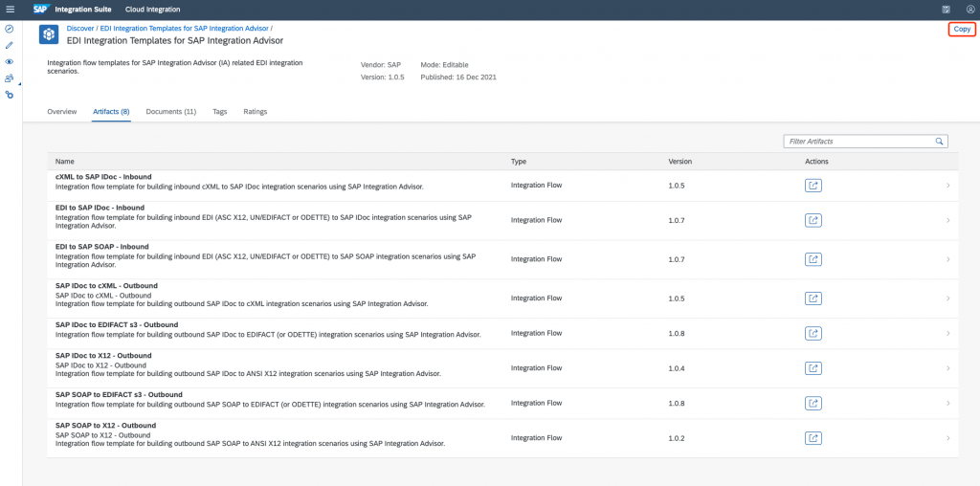980x486 pixels.
Task: Open the Monitor eye icon in sidebar
Action: (x=9, y=62)
